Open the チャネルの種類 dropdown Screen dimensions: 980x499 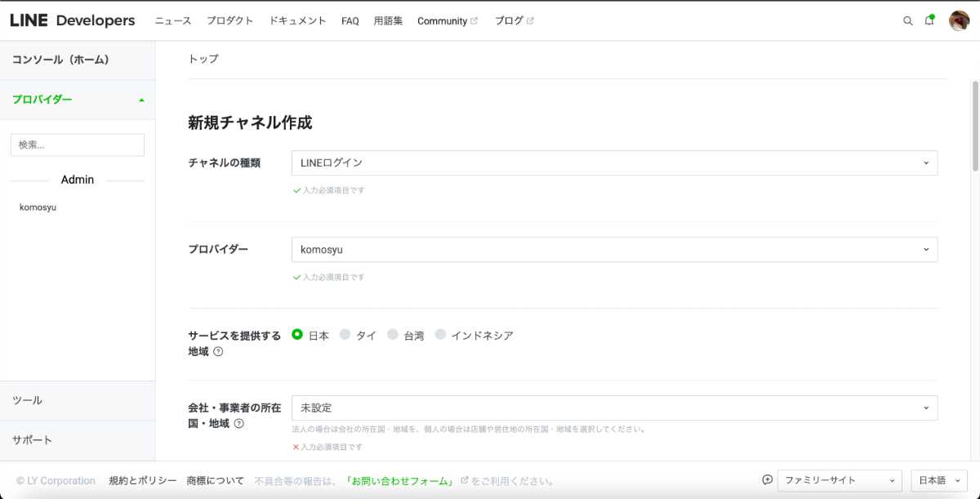coord(614,163)
